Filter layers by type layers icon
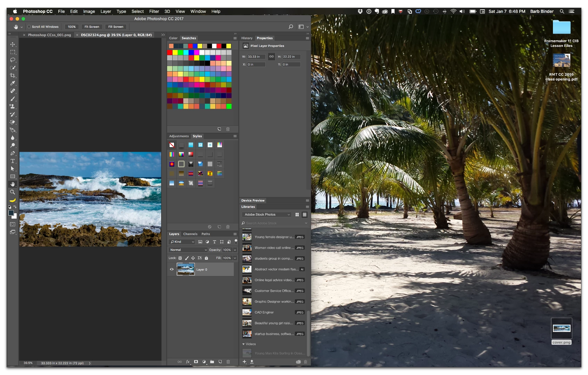This screenshot has height=375, width=588. (x=214, y=242)
